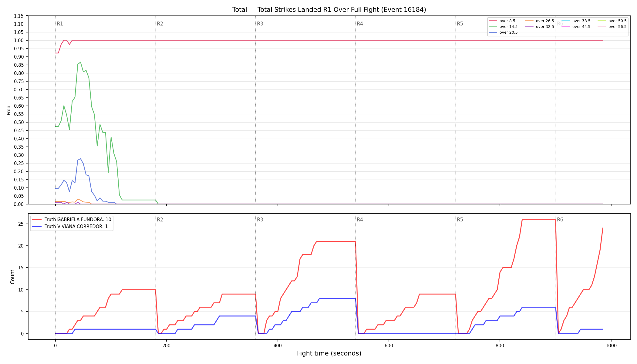Click the R2 label in the bottom Count chart

(x=160, y=220)
